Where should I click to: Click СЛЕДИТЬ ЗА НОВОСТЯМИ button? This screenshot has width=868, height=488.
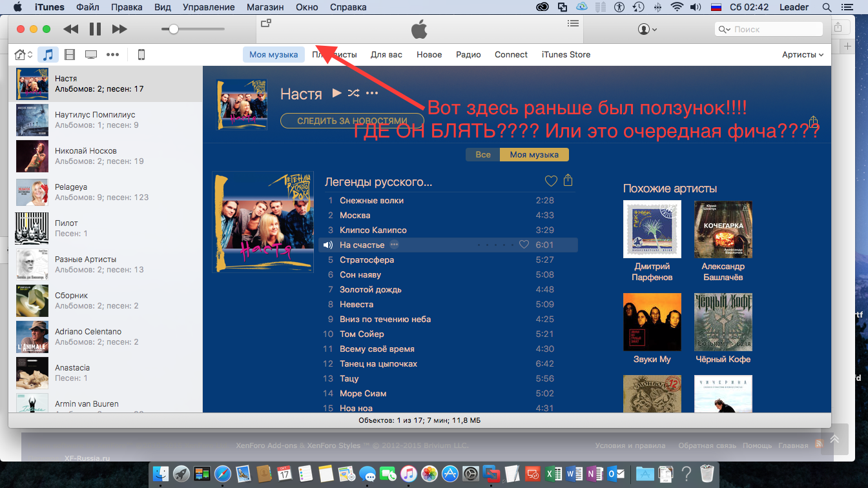tap(352, 121)
